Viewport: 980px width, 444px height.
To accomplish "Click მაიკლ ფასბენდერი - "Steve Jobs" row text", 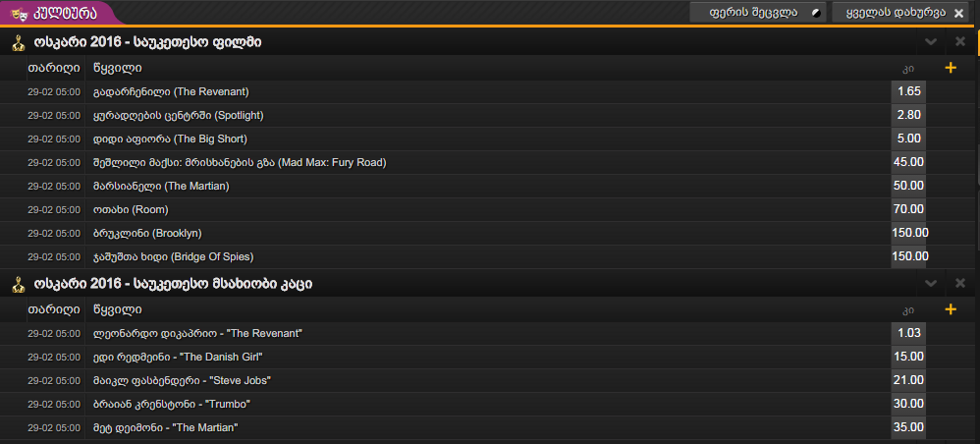I will click(x=182, y=381).
